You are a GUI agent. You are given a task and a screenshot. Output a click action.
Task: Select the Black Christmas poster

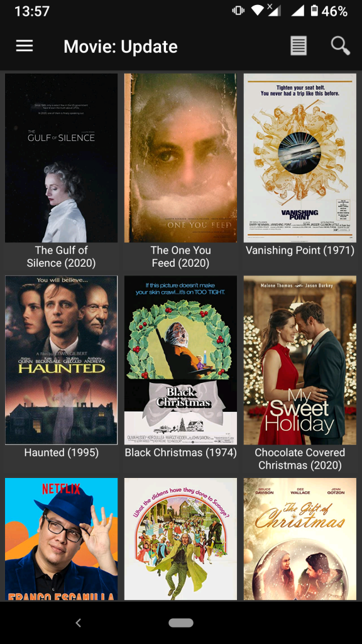pos(180,360)
